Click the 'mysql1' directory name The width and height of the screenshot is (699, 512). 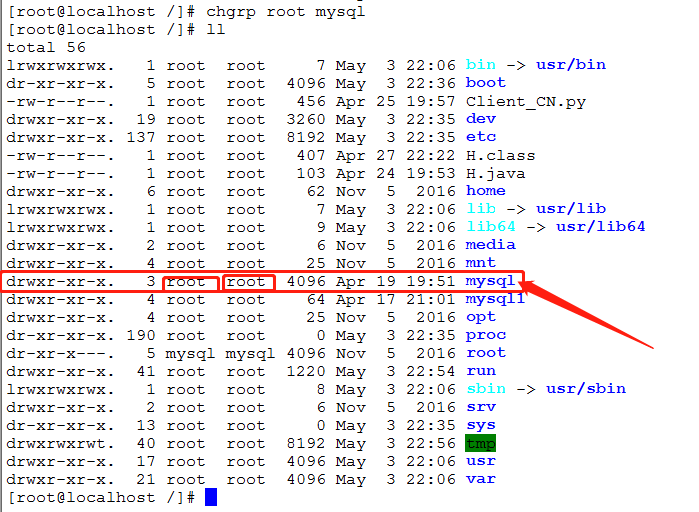pos(495,299)
